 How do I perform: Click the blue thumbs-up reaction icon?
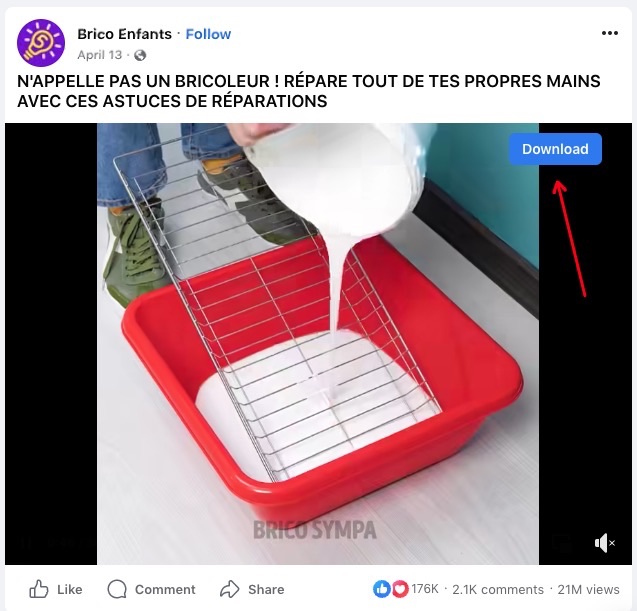tap(381, 589)
